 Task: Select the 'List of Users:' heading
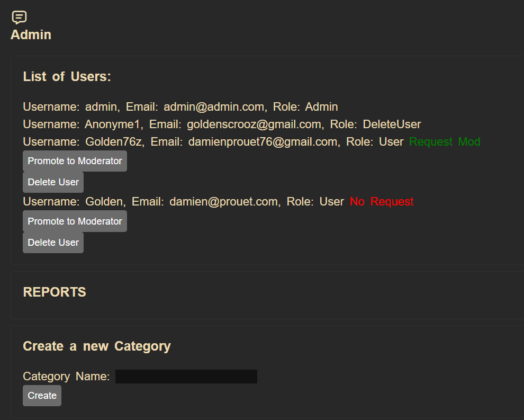[67, 77]
